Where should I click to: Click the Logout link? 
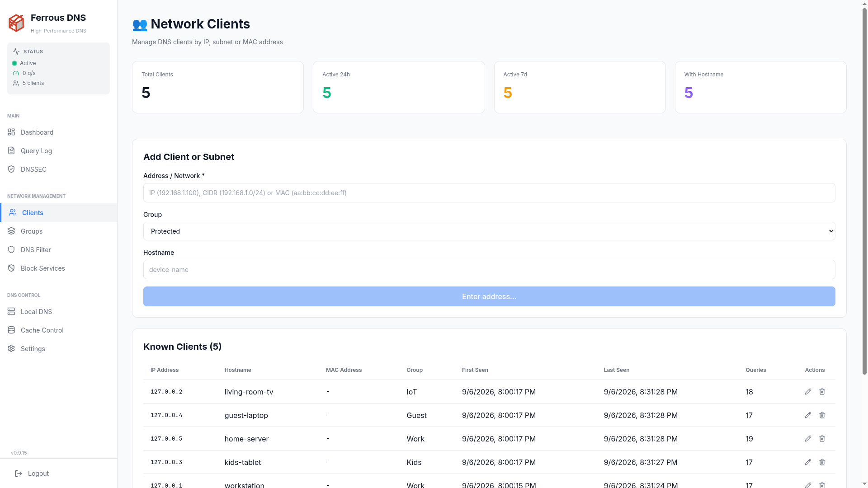[38, 474]
